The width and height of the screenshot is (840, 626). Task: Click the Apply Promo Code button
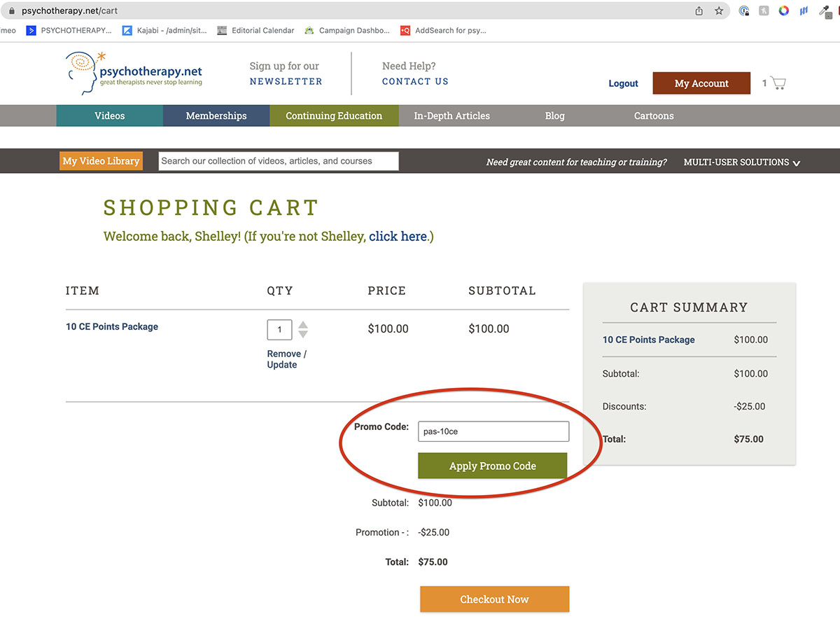[492, 466]
